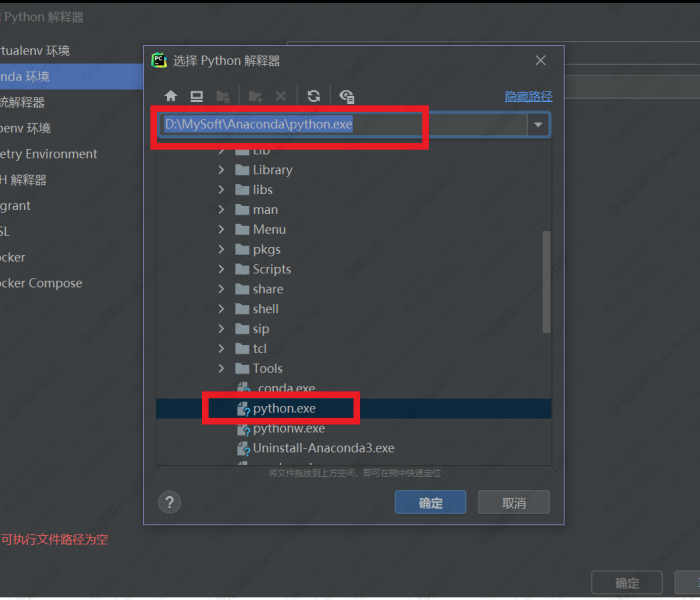700x600 pixels.
Task: Click into the interpreter path field
Action: click(x=342, y=124)
